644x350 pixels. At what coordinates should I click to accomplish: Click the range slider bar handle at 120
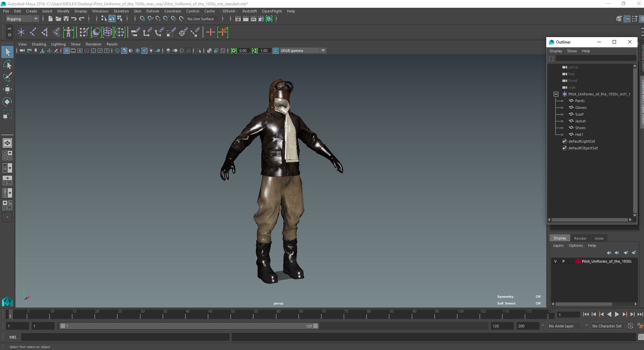(315, 326)
